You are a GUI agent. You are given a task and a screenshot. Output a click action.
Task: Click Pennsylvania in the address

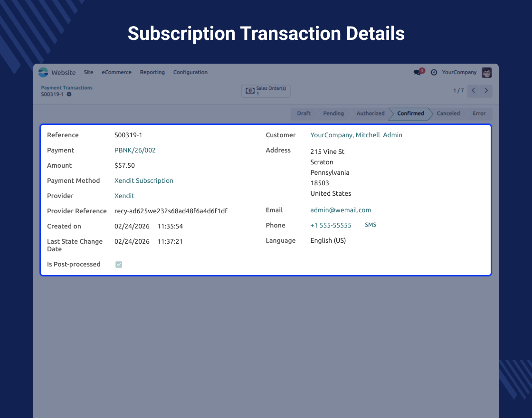click(330, 173)
